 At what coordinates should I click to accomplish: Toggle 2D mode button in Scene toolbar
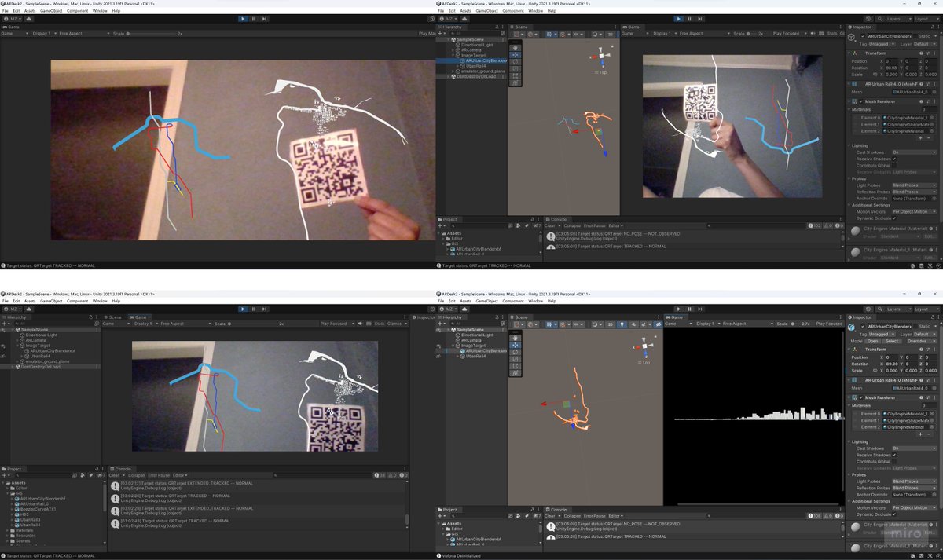[x=611, y=324]
